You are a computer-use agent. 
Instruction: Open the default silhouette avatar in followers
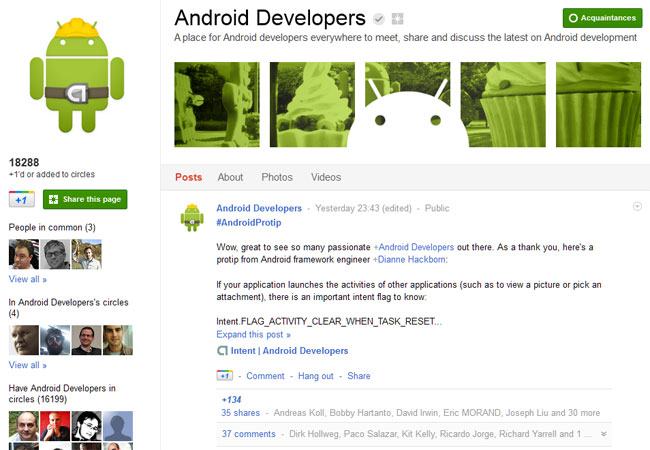tap(118, 426)
